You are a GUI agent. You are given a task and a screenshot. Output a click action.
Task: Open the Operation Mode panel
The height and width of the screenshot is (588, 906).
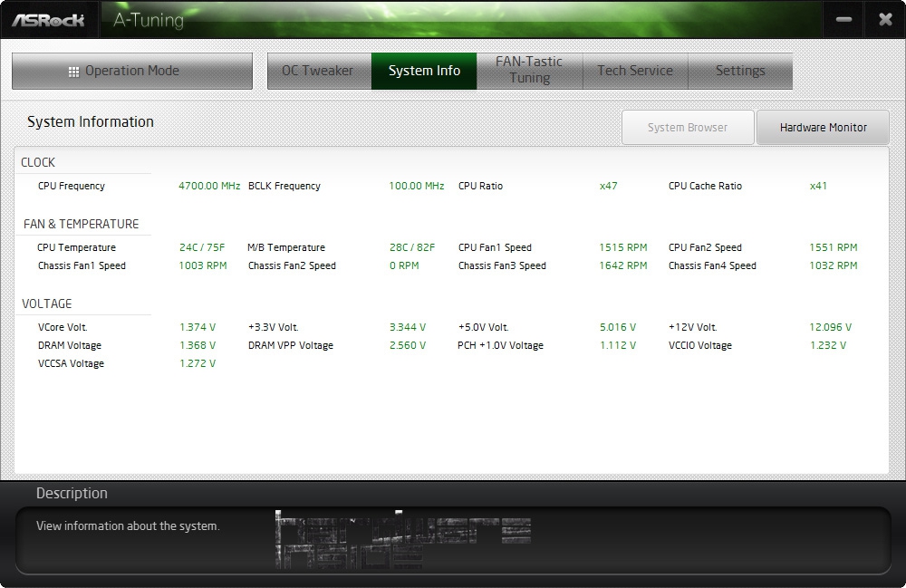tap(131, 71)
